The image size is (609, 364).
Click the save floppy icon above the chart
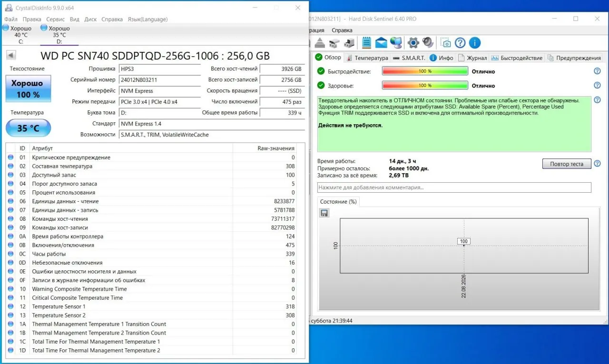point(324,213)
